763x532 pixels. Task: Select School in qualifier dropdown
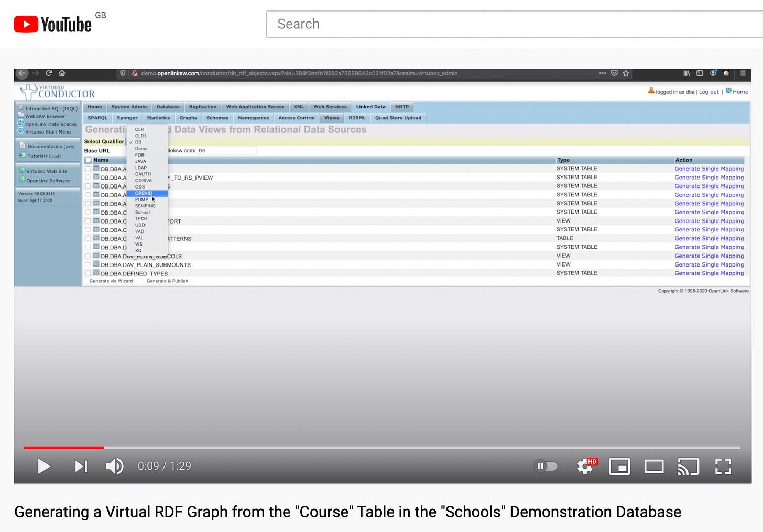[147, 212]
